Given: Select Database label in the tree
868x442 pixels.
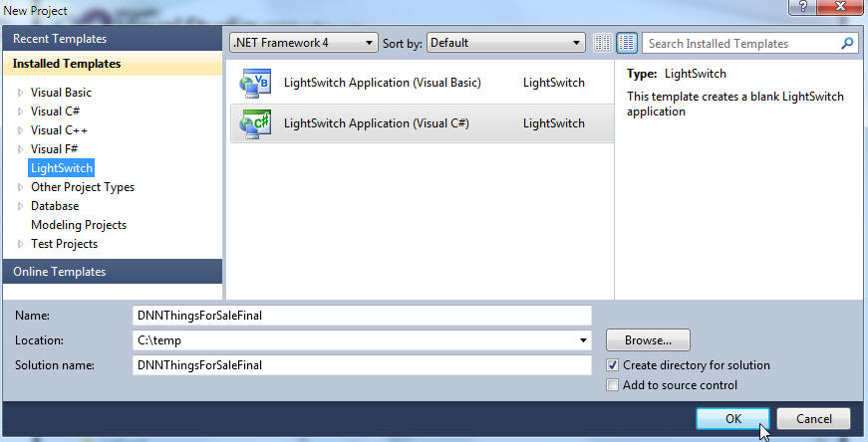Looking at the screenshot, I should [55, 206].
